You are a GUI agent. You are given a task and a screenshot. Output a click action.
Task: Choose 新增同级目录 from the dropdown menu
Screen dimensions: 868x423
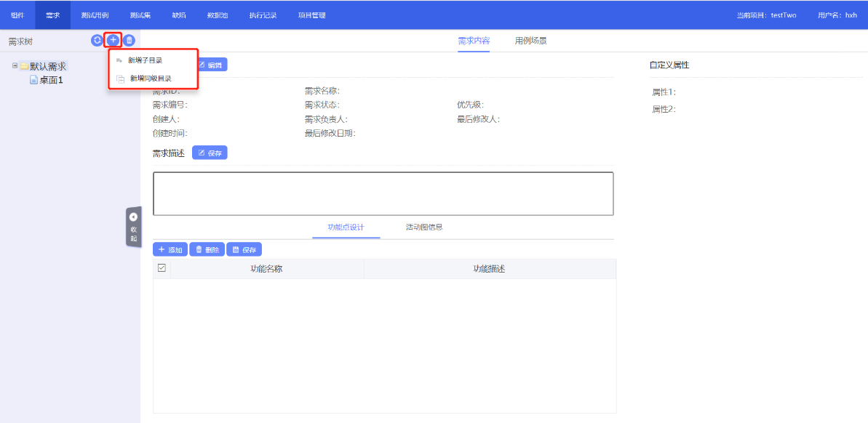click(149, 78)
